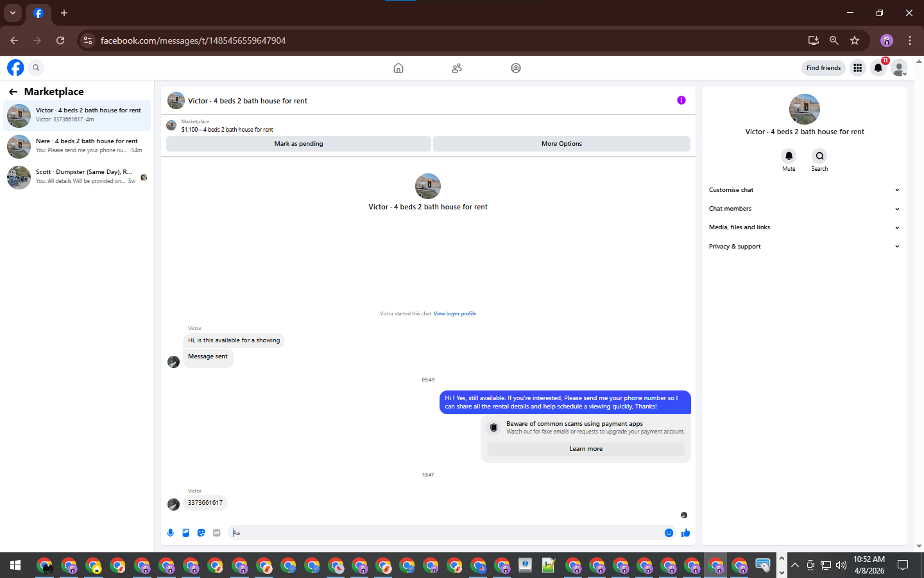Open Chrome tab search dropdown

tap(13, 13)
